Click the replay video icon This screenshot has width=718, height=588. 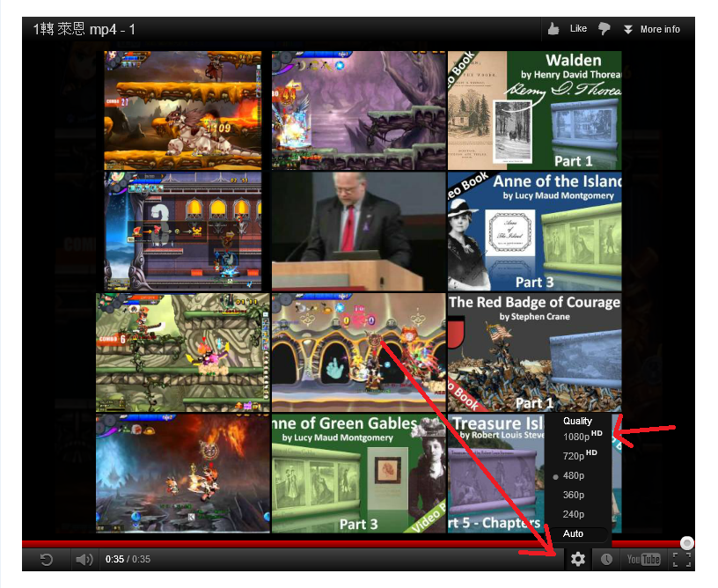(47, 559)
